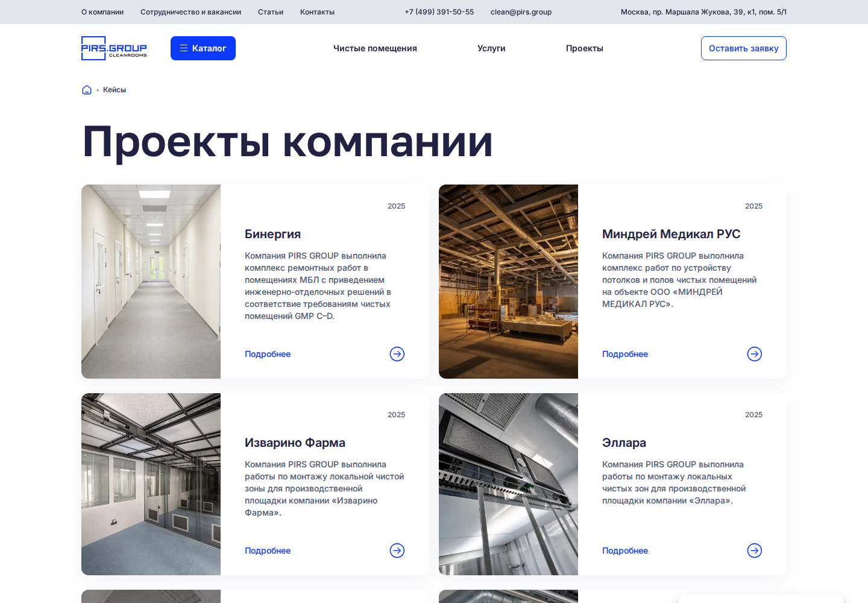Viewport: 868px width, 603px height.
Task: Open the Контакты link in top bar
Action: point(317,12)
